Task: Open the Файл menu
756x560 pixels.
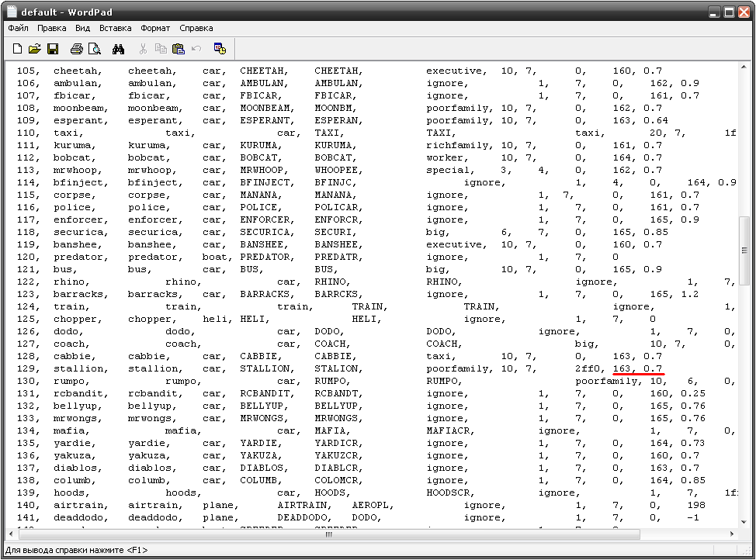Action: 18,28
